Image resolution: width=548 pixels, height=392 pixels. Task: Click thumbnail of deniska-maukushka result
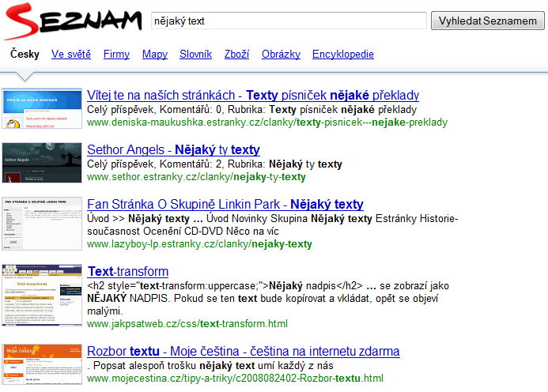pos(42,108)
